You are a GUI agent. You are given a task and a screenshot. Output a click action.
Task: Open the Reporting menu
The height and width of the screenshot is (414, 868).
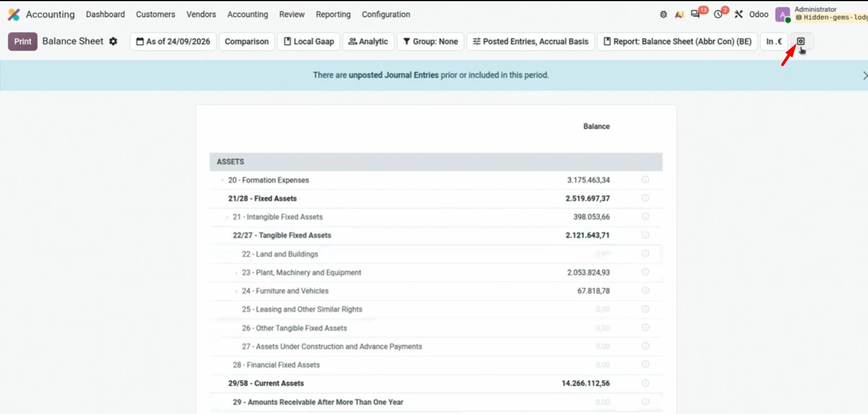point(333,14)
